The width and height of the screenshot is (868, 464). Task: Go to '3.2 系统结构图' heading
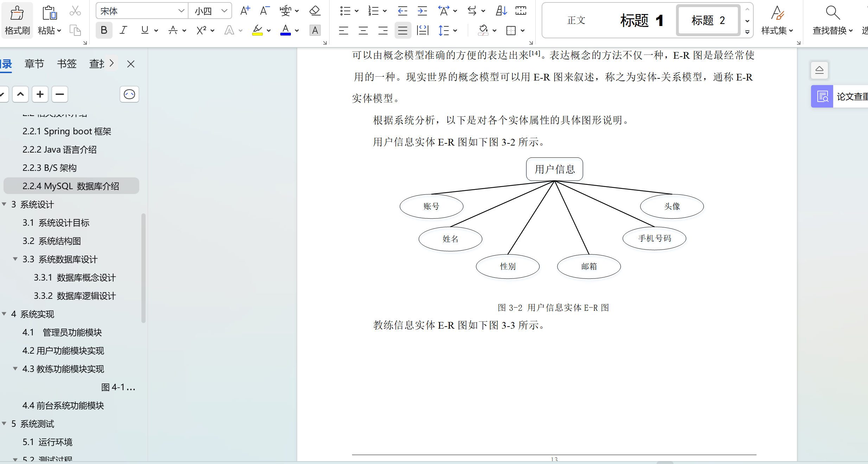pos(52,241)
